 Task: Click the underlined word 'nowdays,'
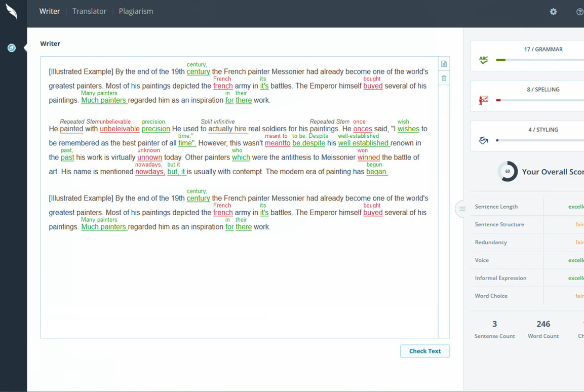pos(150,172)
